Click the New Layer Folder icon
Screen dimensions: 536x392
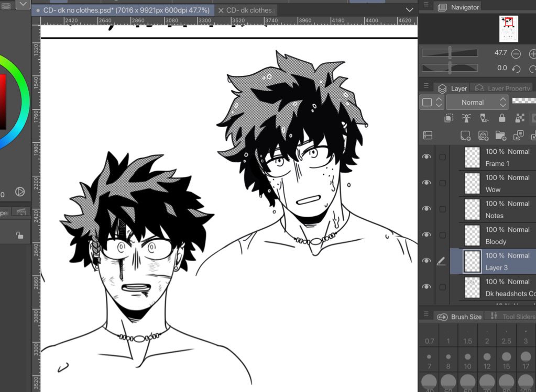click(x=500, y=136)
